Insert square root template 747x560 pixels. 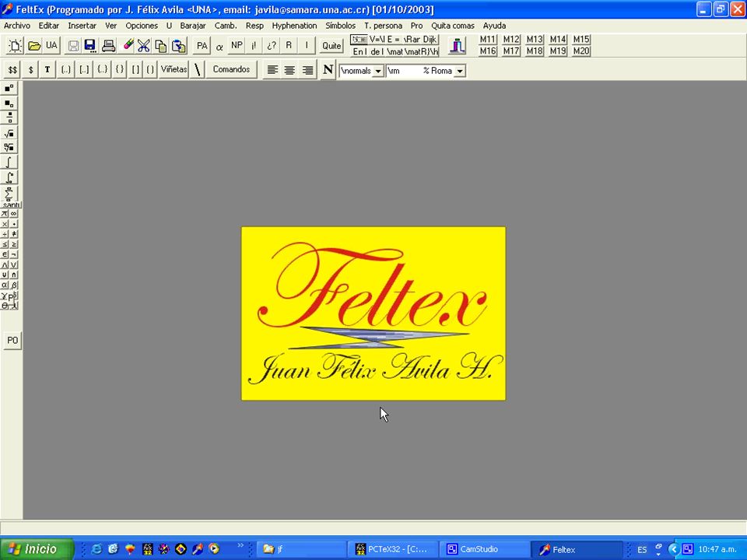(x=9, y=133)
